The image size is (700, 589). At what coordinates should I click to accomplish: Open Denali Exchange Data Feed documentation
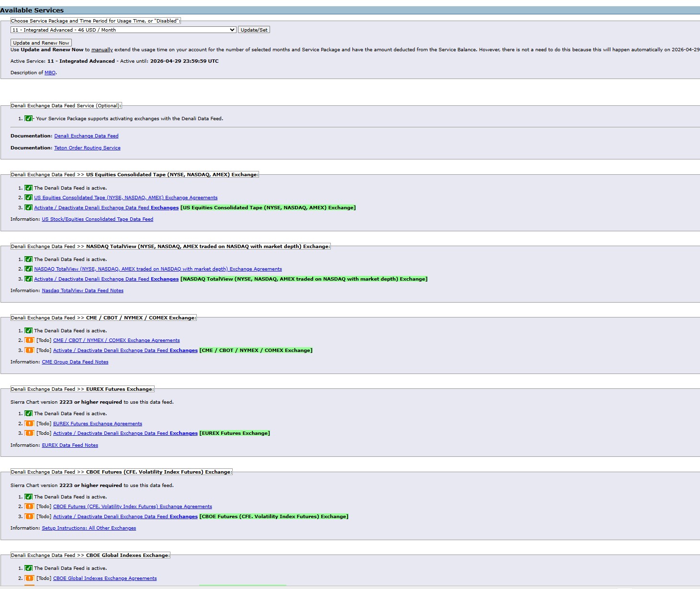[86, 136]
